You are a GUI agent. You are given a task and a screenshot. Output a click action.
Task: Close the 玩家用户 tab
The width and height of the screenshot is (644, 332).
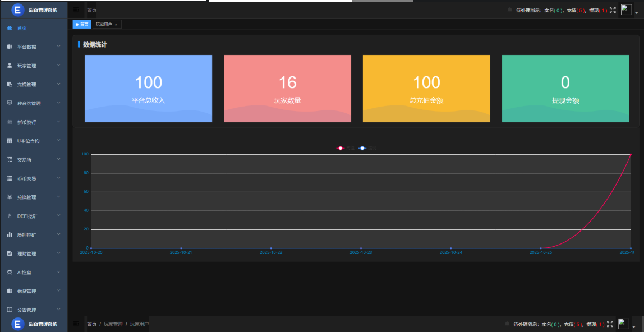pyautogui.click(x=116, y=25)
